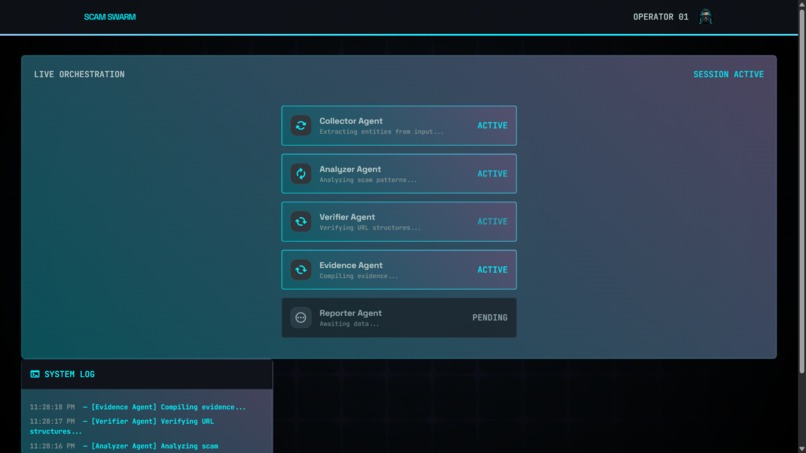Click the SYSTEM LOG heading text
This screenshot has height=453, width=806.
click(x=69, y=374)
